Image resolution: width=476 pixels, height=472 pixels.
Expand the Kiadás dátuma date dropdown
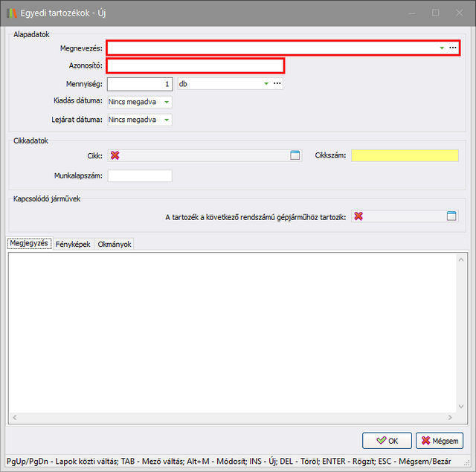(167, 102)
